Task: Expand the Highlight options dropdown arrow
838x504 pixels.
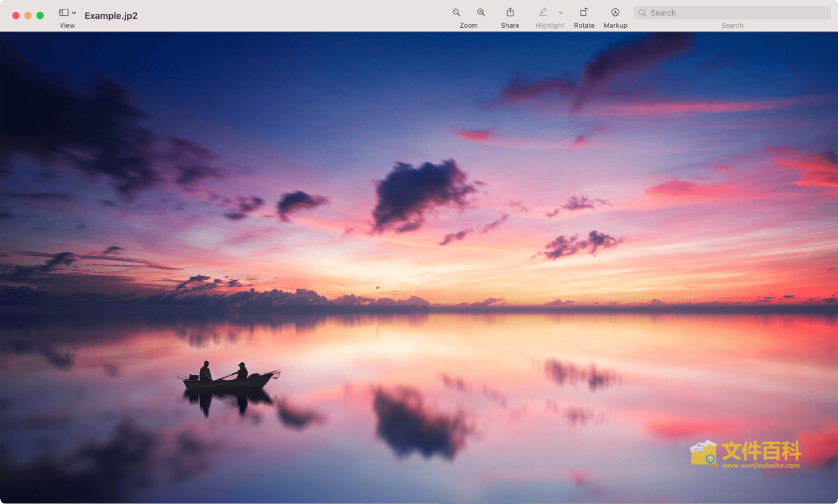Action: coord(561,13)
